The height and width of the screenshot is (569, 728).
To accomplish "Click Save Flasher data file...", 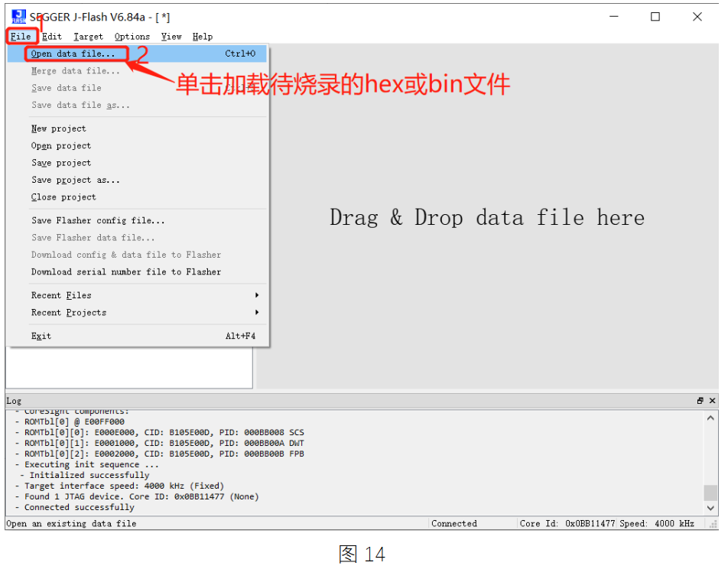I will [137, 238].
